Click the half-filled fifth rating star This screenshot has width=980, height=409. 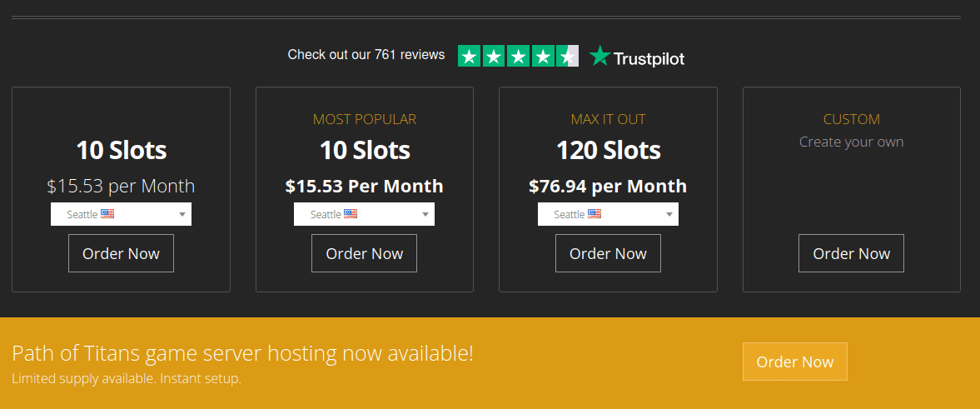[567, 57]
